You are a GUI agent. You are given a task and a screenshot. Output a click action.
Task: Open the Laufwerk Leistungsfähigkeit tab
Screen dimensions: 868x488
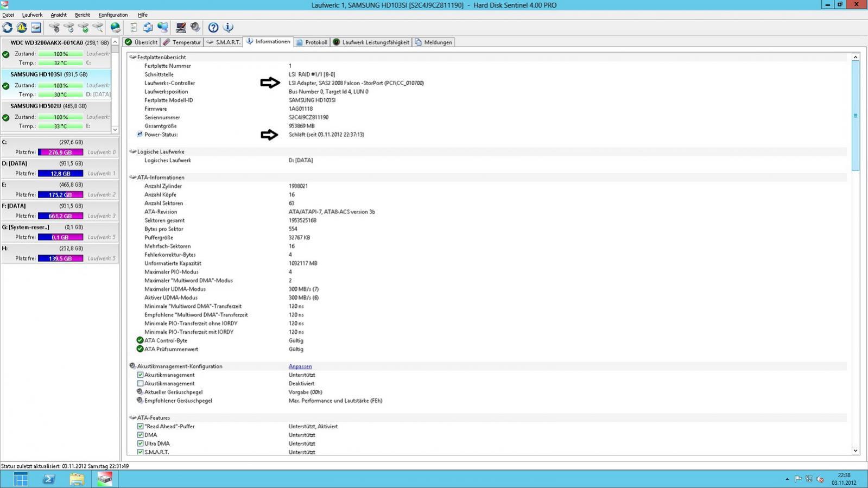(x=371, y=42)
